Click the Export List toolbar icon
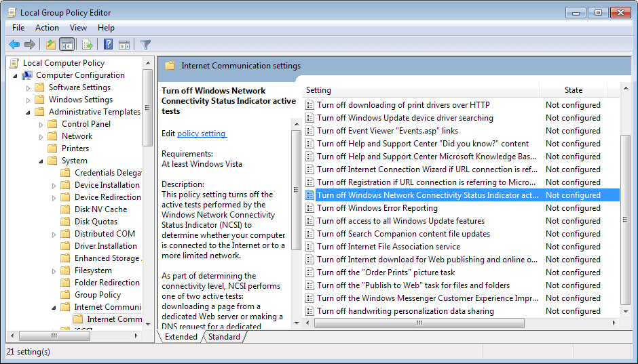Viewport: 638px width, 364px height. [x=88, y=44]
